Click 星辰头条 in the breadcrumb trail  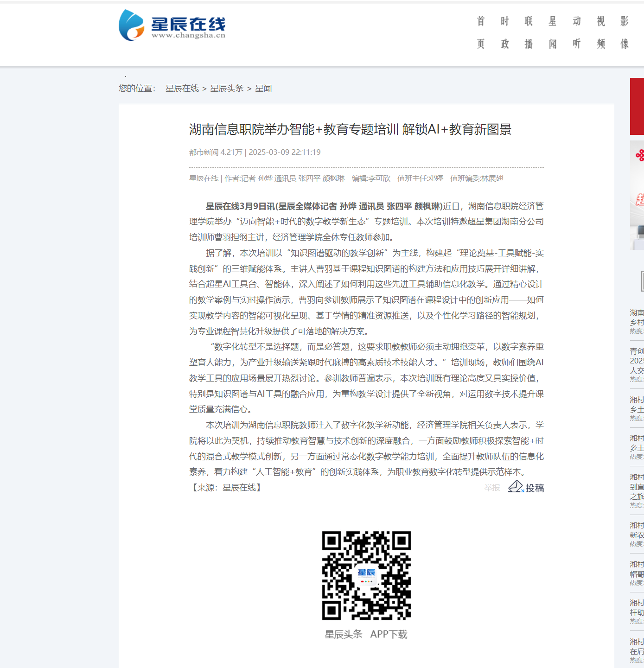[227, 89]
